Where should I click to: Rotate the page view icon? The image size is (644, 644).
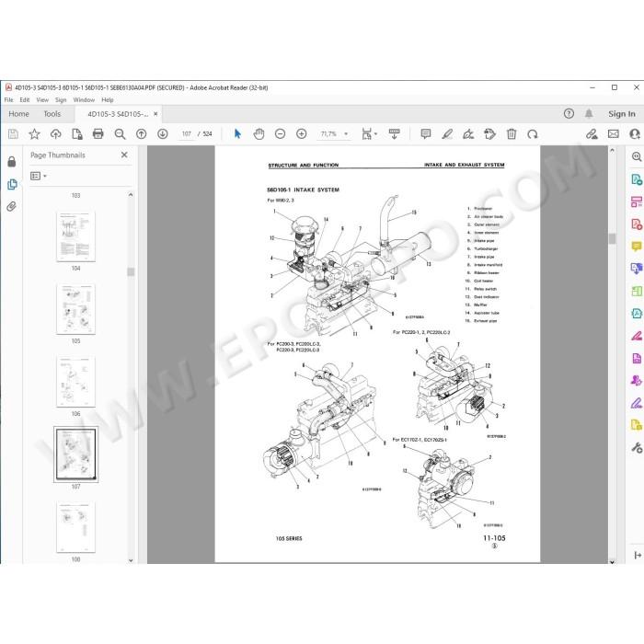[533, 134]
